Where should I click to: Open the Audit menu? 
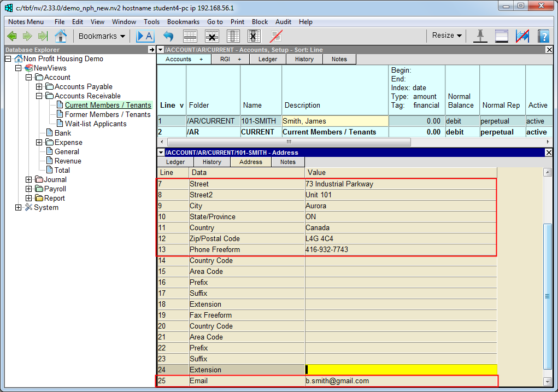pos(283,22)
